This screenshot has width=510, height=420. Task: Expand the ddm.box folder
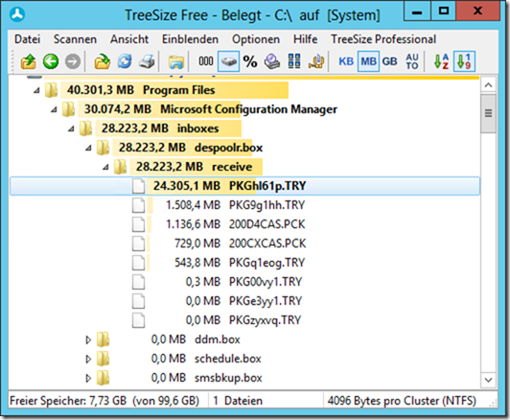coord(88,340)
